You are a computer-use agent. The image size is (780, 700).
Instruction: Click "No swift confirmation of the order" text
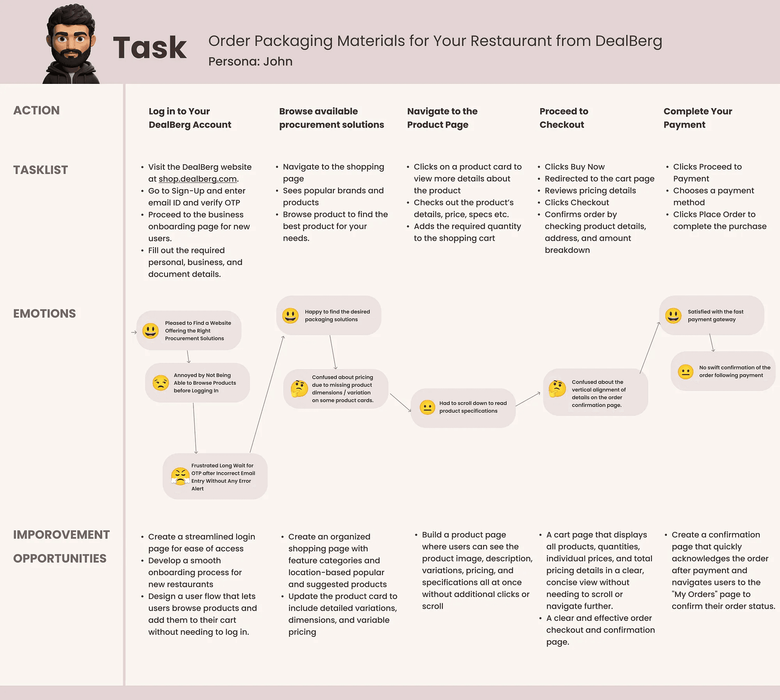[x=735, y=371]
